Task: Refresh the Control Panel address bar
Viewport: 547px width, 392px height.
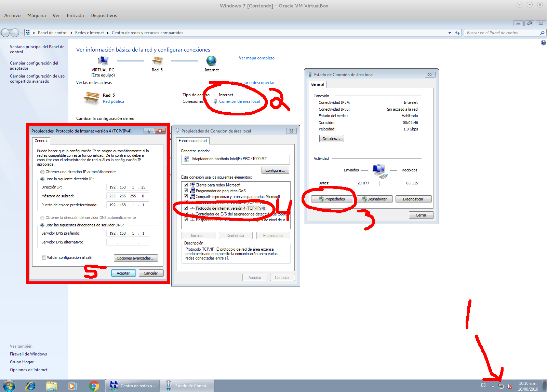Action: [x=457, y=33]
